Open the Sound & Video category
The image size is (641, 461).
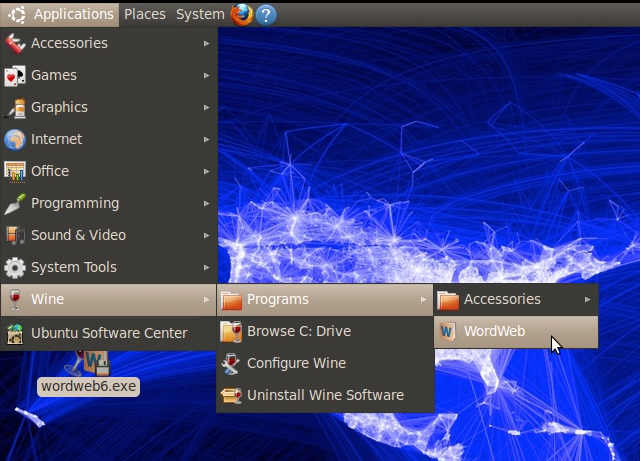[x=108, y=235]
